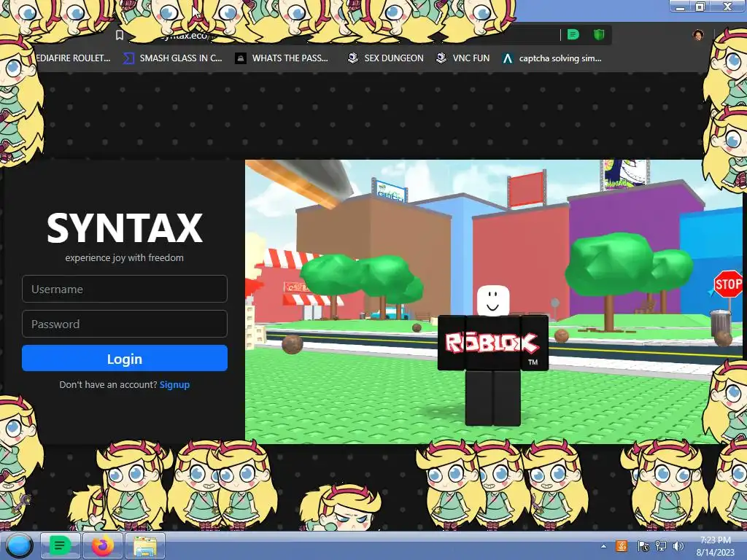The image size is (747, 560).
Task: Click the SMASH GLASS bookmark favicon
Action: pos(128,58)
